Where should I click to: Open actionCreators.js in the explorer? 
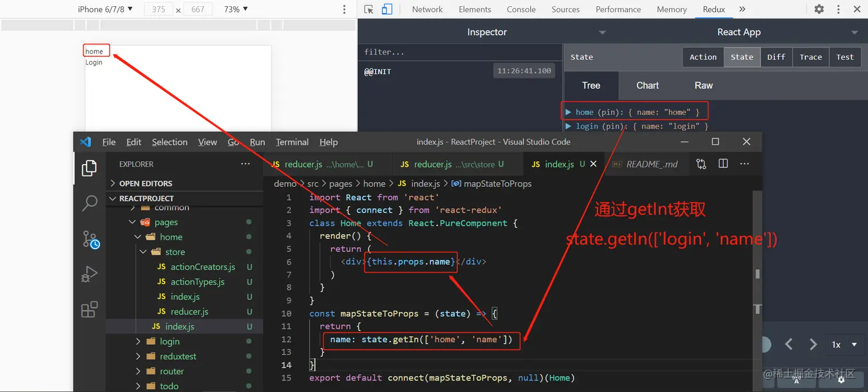(203, 267)
